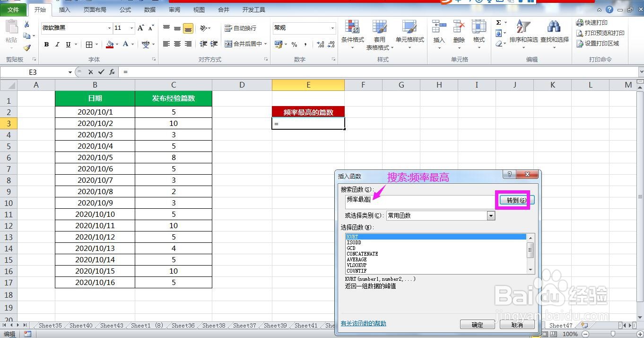This screenshot has height=338, width=644.
Task: Click 转到 button in dialog
Action: (x=516, y=200)
